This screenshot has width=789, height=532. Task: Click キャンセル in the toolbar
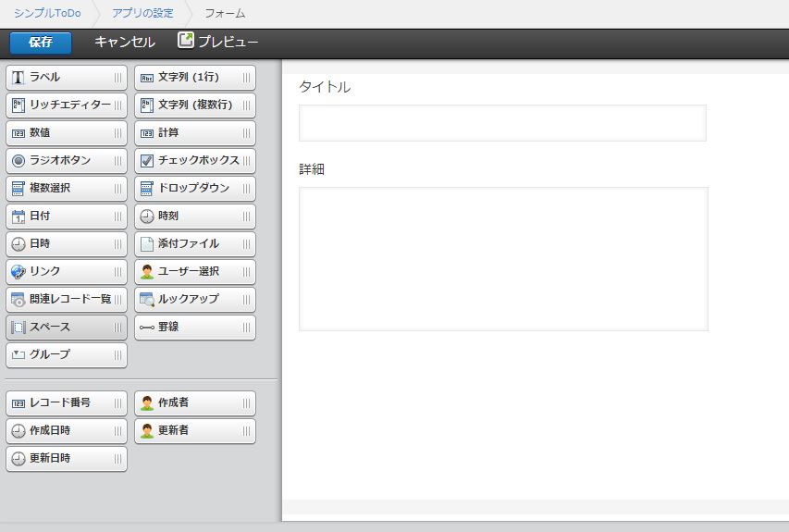pyautogui.click(x=125, y=43)
